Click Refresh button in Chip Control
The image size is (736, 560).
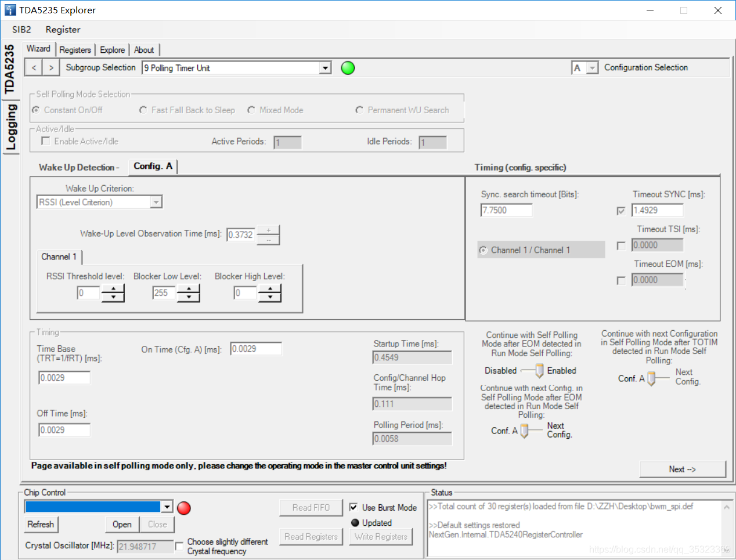(x=41, y=524)
